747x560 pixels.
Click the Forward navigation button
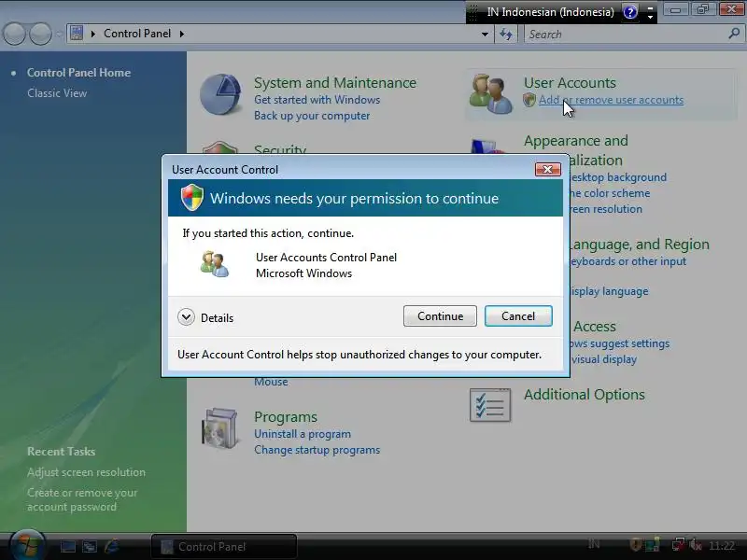point(40,34)
